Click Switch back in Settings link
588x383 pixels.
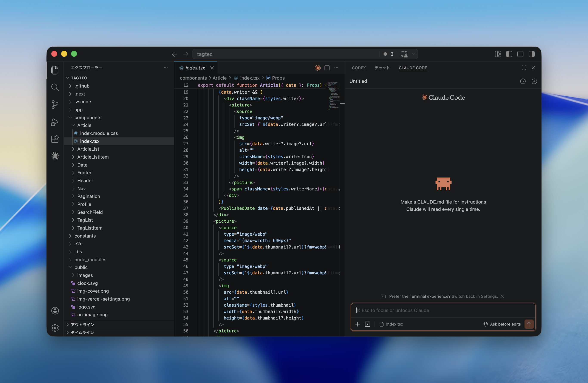tap(474, 296)
